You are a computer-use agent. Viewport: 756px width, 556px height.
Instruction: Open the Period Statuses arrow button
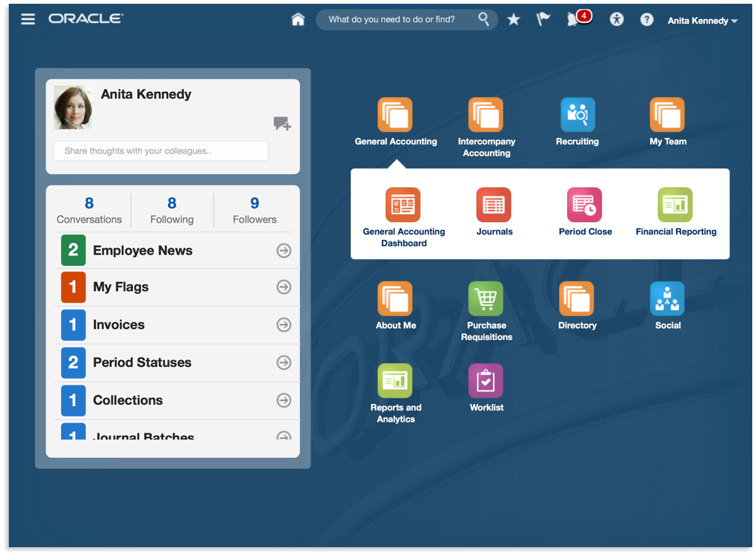[x=284, y=363]
